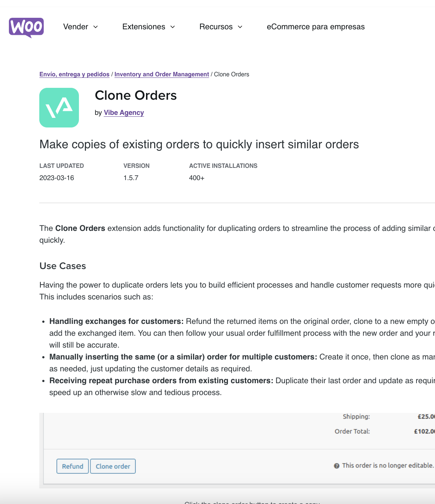Open Inventory and Order Management breadcrumb link
435x504 pixels.
click(x=162, y=74)
